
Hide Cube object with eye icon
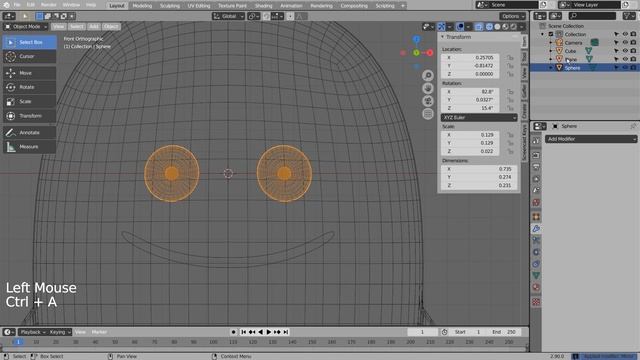point(625,51)
